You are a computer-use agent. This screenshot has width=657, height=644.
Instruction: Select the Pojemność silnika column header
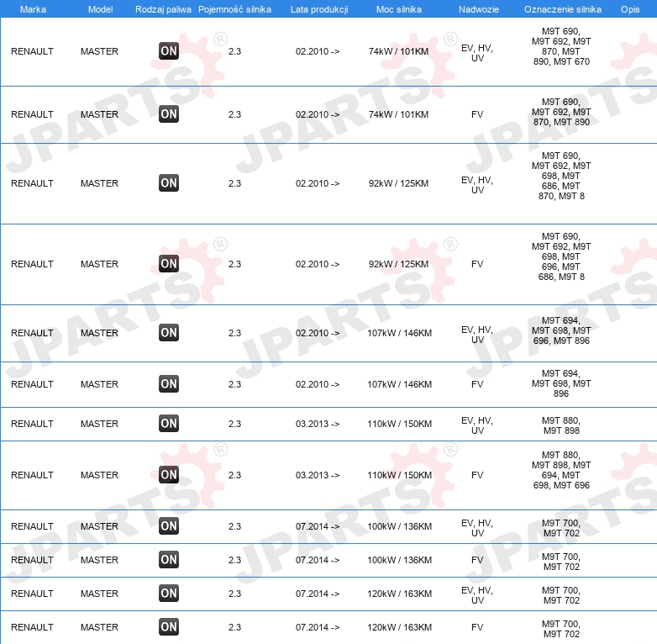pyautogui.click(x=234, y=9)
